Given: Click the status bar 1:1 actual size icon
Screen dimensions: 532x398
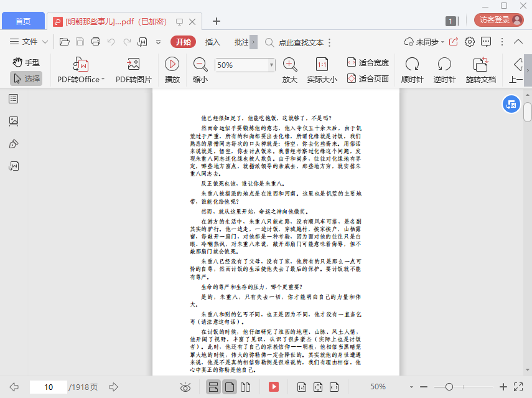Looking at the screenshot, I should [302, 387].
